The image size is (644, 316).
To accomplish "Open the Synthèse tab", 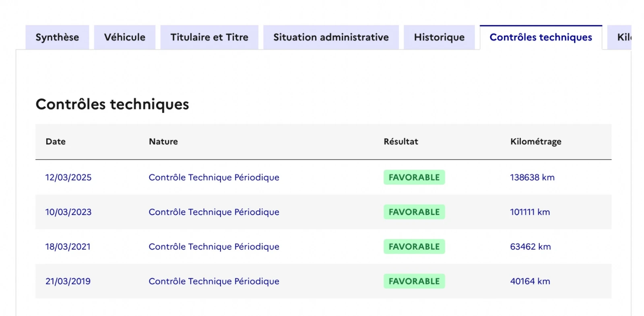I will [57, 37].
